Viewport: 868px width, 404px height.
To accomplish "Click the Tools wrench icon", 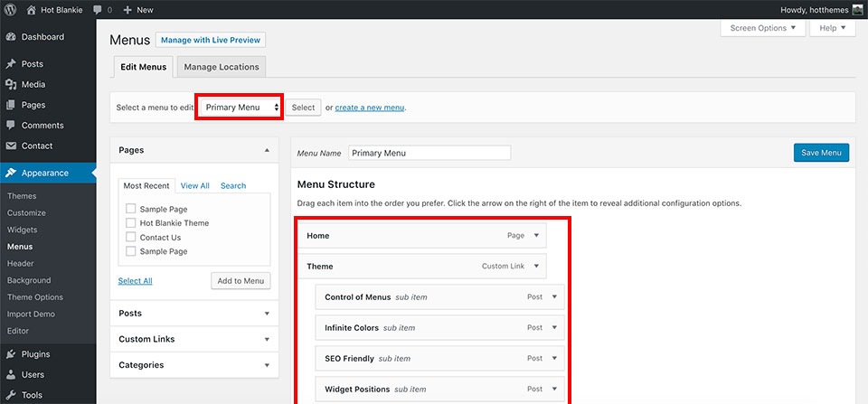I will tap(11, 395).
